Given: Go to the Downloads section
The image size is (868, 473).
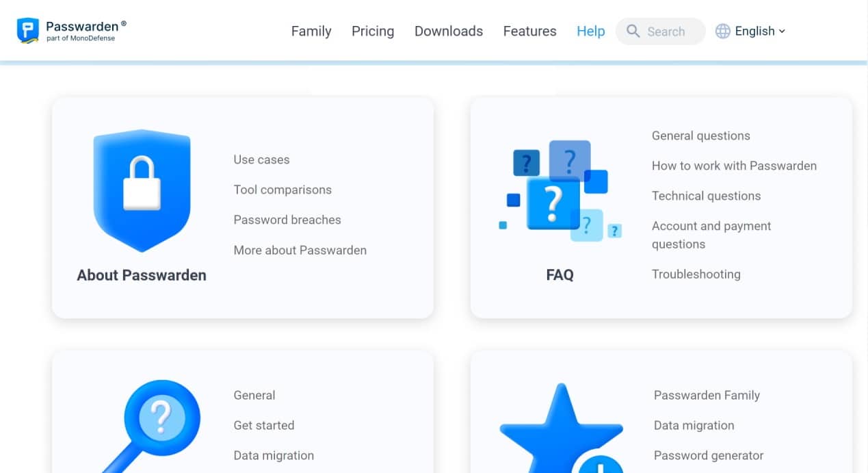Looking at the screenshot, I should tap(448, 31).
